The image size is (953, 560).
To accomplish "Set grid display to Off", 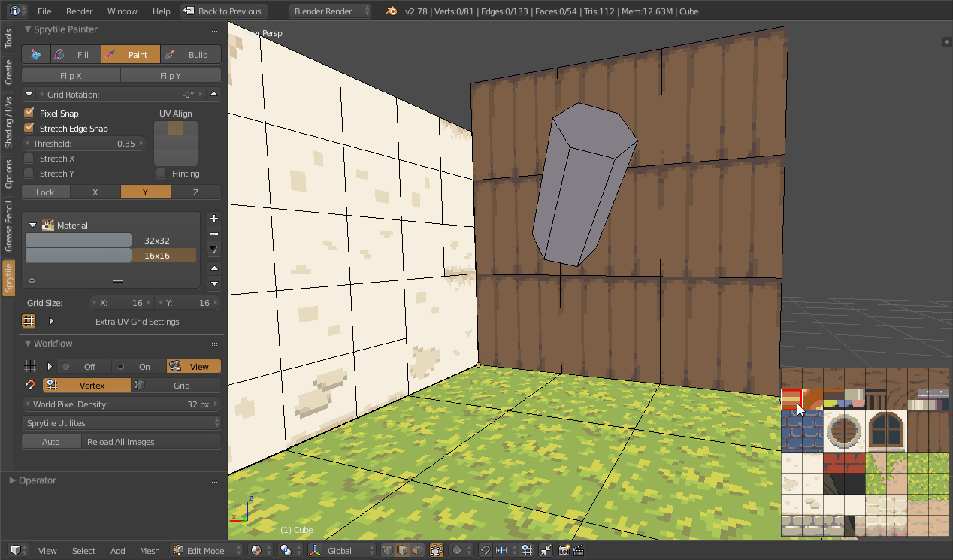I will point(83,366).
